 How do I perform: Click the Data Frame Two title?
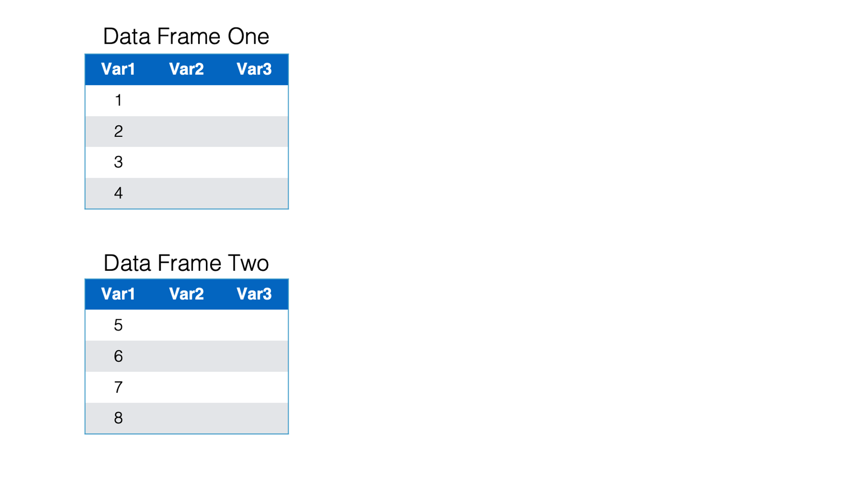[x=186, y=263]
